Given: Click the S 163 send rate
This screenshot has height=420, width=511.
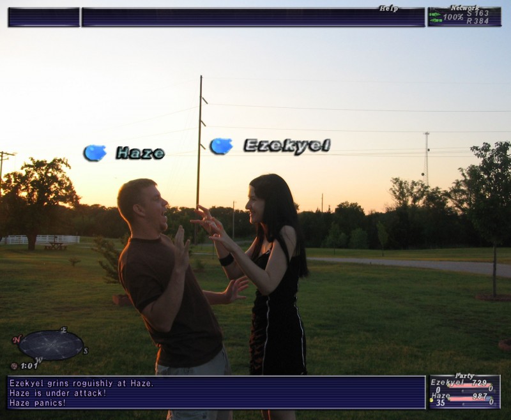Looking at the screenshot, I should pyautogui.click(x=478, y=13).
